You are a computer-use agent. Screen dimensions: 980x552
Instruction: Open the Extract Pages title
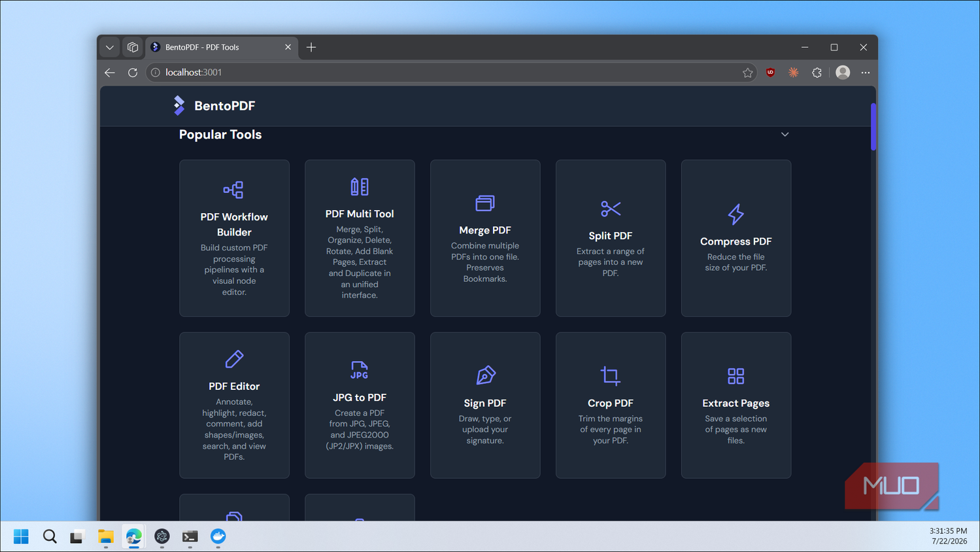[736, 404]
